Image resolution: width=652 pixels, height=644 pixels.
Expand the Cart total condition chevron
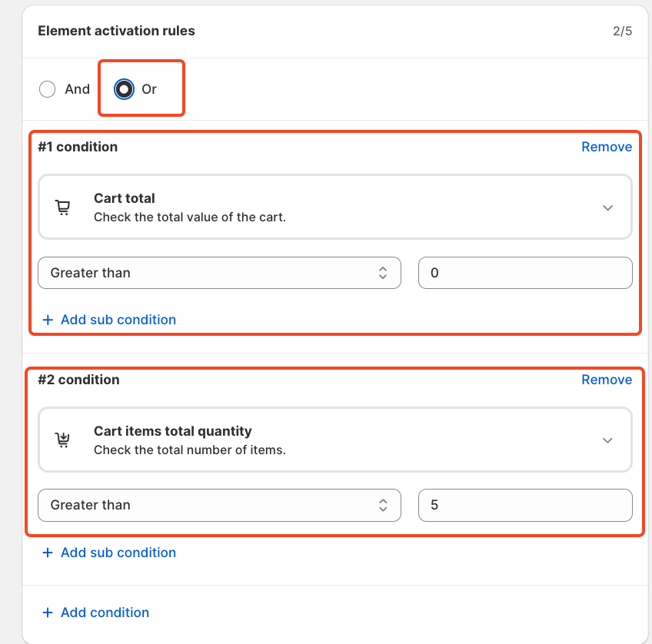(x=607, y=207)
